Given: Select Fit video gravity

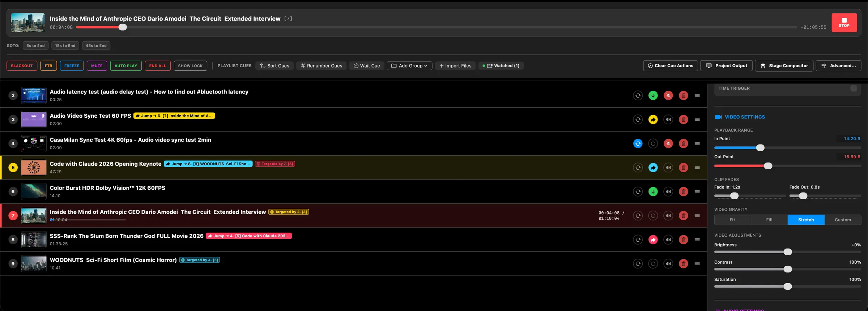Looking at the screenshot, I should click(x=732, y=220).
